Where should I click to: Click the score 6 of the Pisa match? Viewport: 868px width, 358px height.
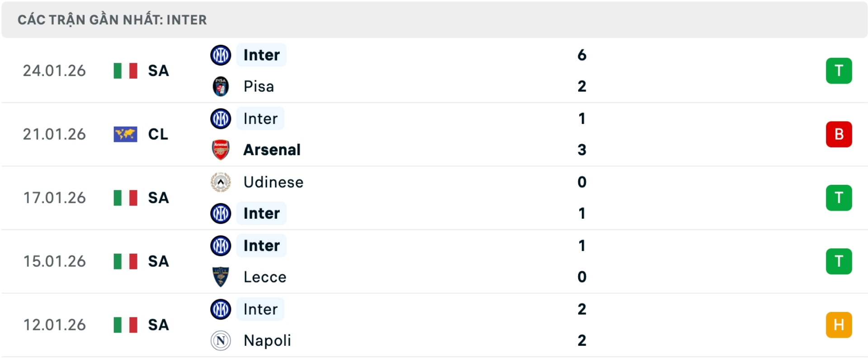(x=582, y=55)
